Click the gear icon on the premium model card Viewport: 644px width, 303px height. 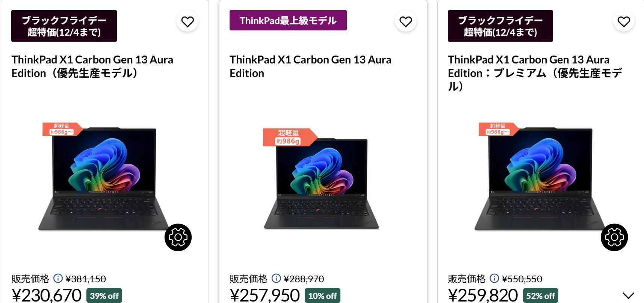coord(614,237)
